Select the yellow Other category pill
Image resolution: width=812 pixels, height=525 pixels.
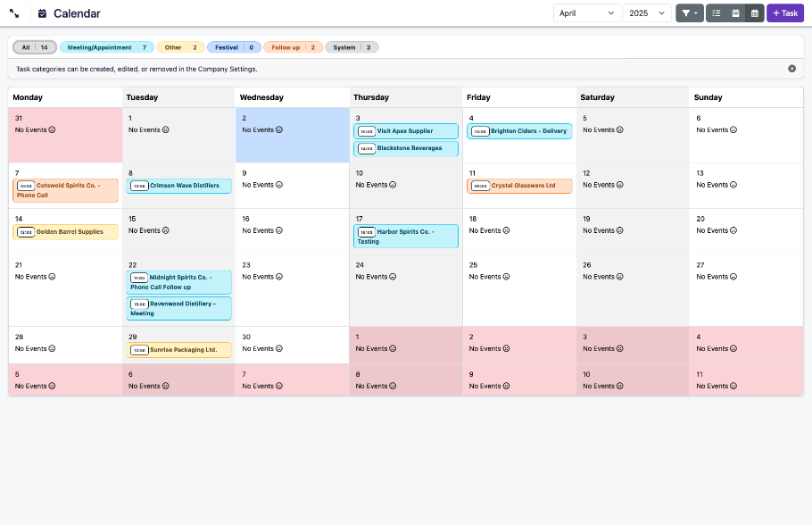click(180, 47)
